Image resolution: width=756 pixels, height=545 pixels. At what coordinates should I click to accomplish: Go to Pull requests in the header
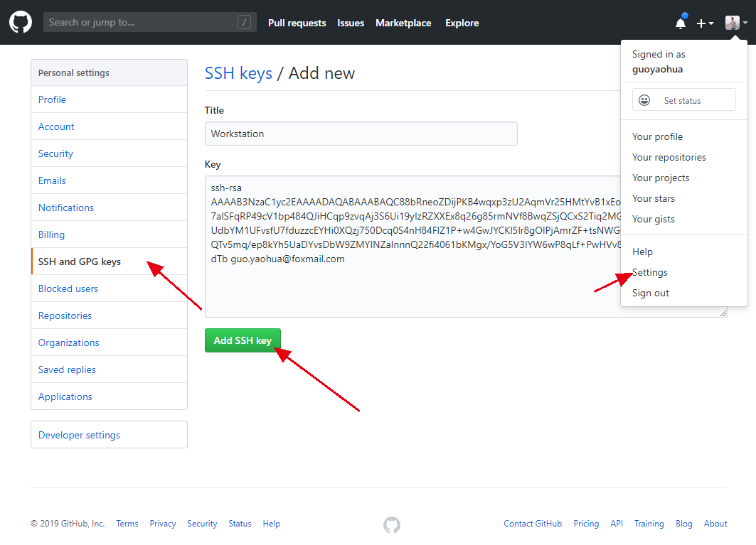point(297,23)
